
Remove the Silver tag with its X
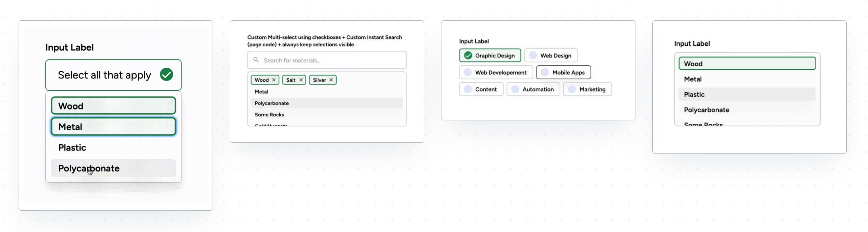331,80
